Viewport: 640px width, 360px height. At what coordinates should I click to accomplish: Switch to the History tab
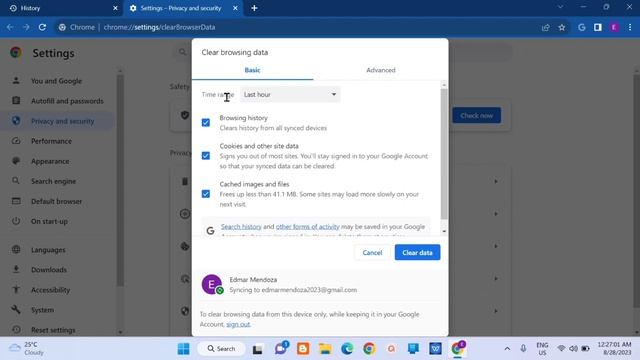61,8
